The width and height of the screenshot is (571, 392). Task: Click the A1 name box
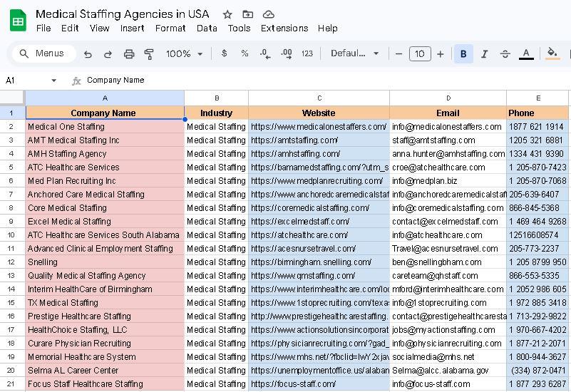coord(26,81)
